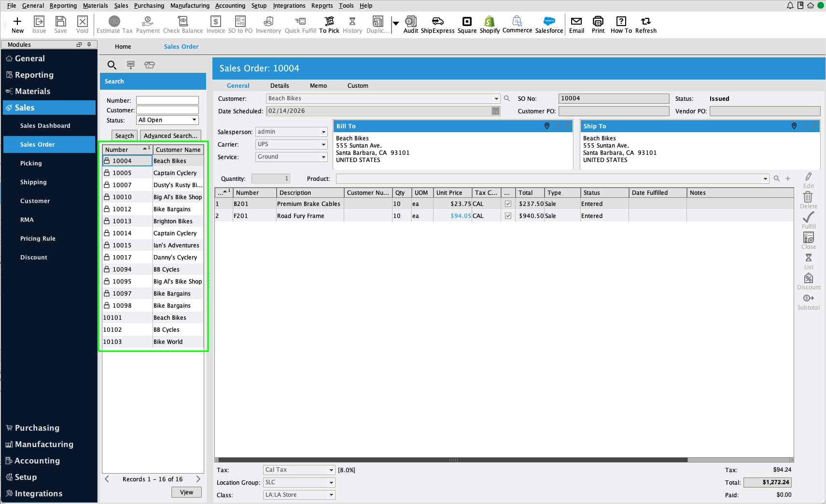Switch to the Details tab

280,86
